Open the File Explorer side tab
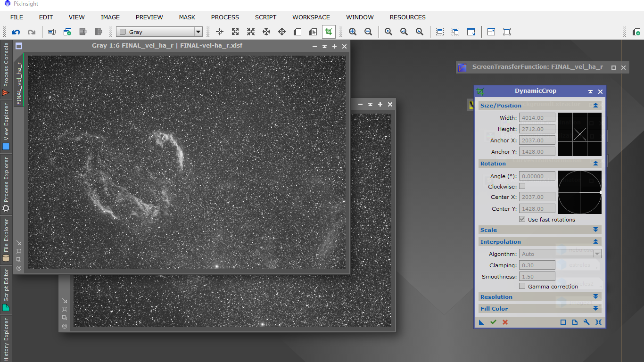The height and width of the screenshot is (362, 644). [x=6, y=239]
